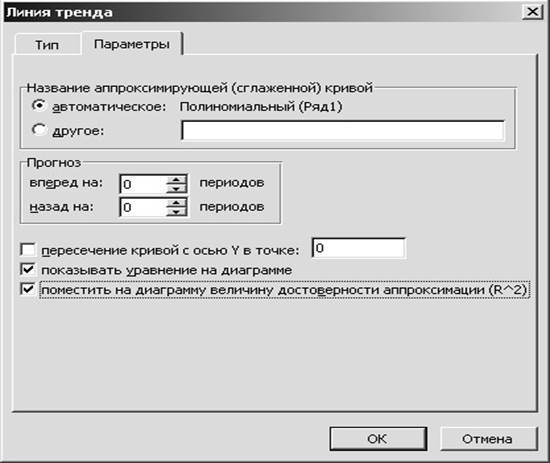Choose the другое radio option
This screenshot has width=550, height=463.
39,130
